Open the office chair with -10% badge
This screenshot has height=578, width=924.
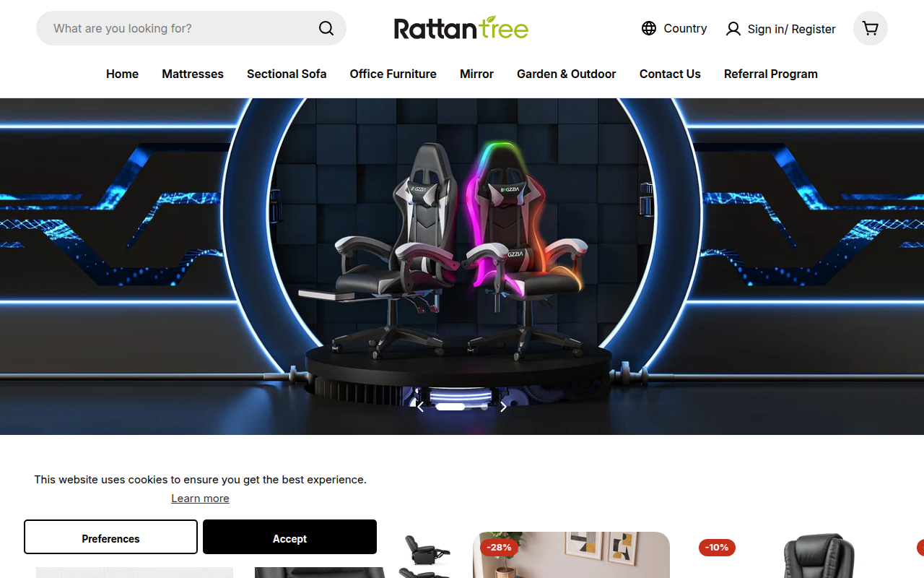point(789,555)
